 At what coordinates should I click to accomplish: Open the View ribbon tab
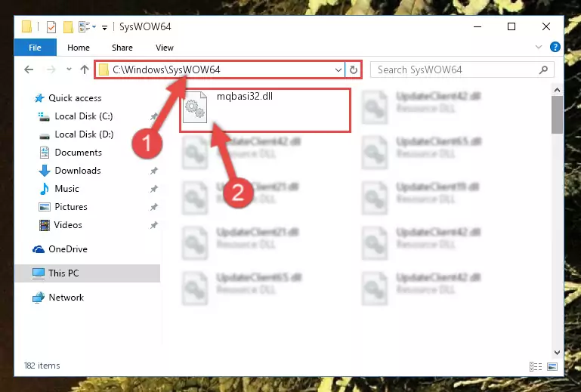click(164, 48)
